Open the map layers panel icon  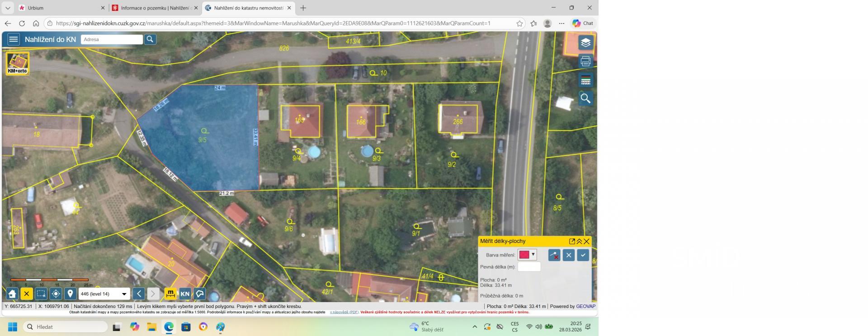(x=585, y=43)
